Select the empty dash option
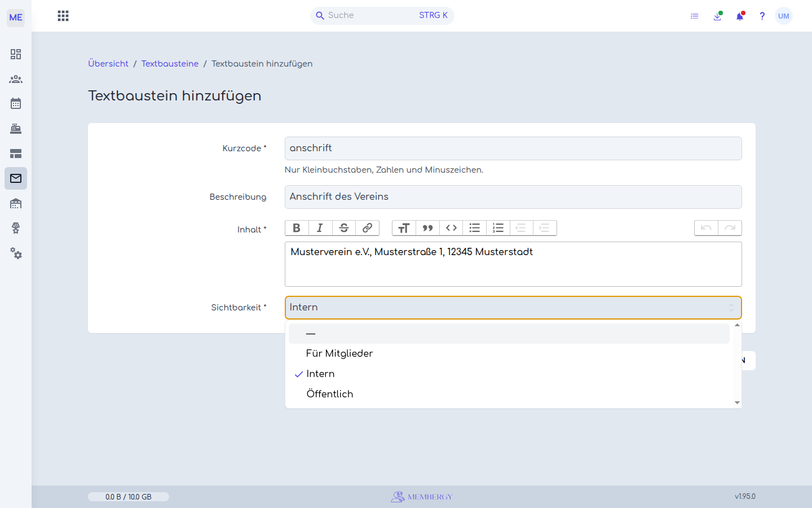 (x=509, y=334)
